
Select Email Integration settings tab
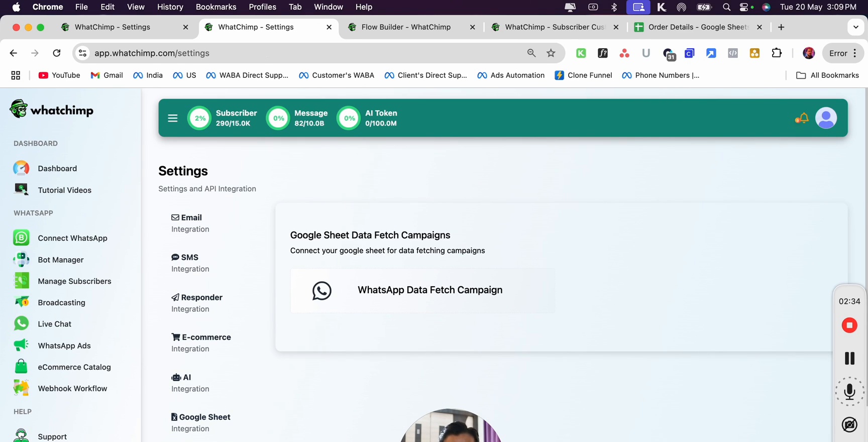pos(190,223)
